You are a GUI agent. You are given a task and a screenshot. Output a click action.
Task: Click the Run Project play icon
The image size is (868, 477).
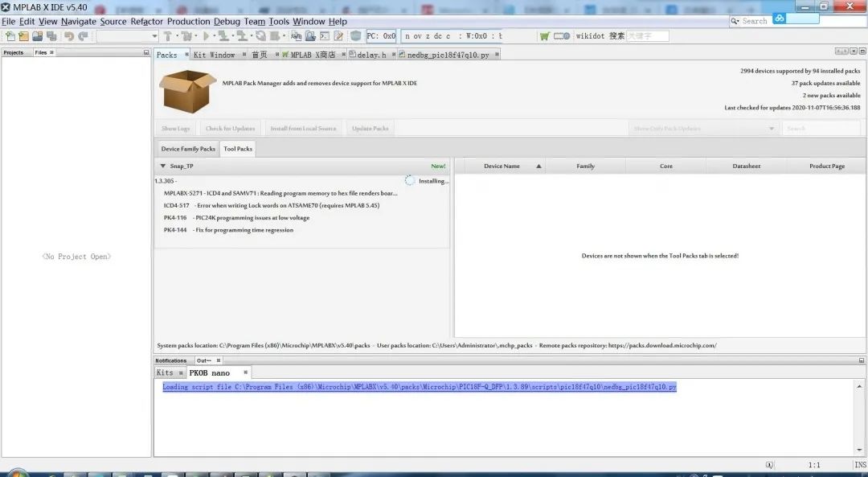(207, 36)
